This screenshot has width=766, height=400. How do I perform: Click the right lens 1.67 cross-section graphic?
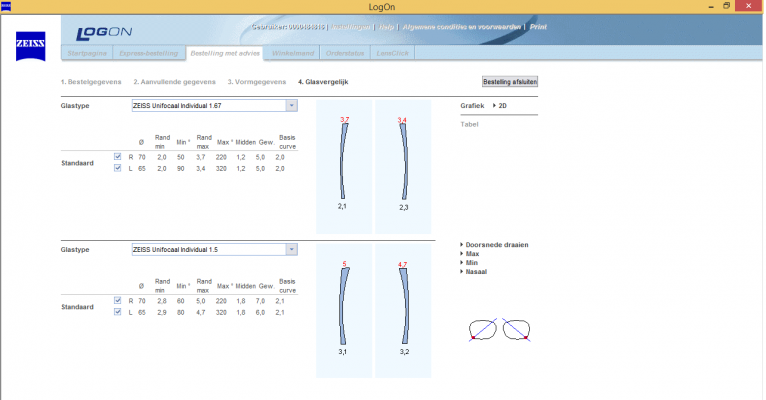344,161
